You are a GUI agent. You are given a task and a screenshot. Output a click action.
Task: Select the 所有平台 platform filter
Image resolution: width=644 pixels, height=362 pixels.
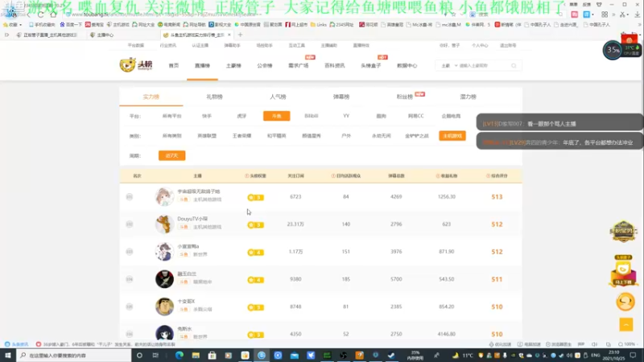tap(171, 116)
